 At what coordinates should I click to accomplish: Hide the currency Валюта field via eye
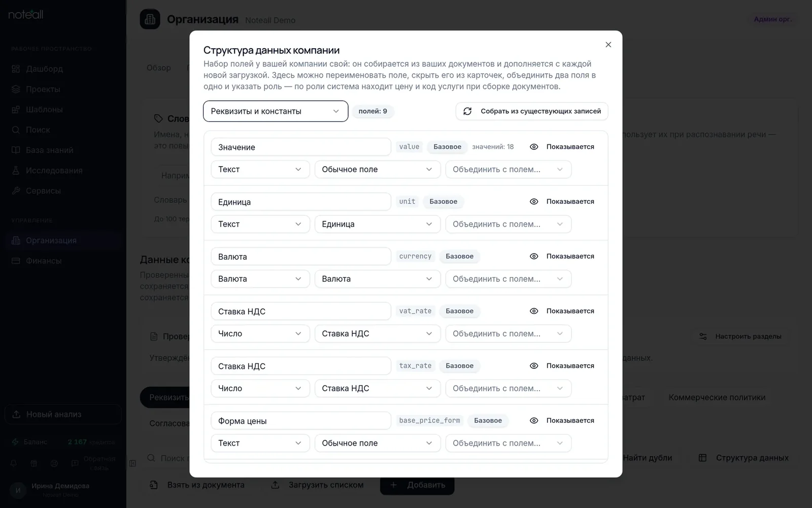pyautogui.click(x=534, y=257)
